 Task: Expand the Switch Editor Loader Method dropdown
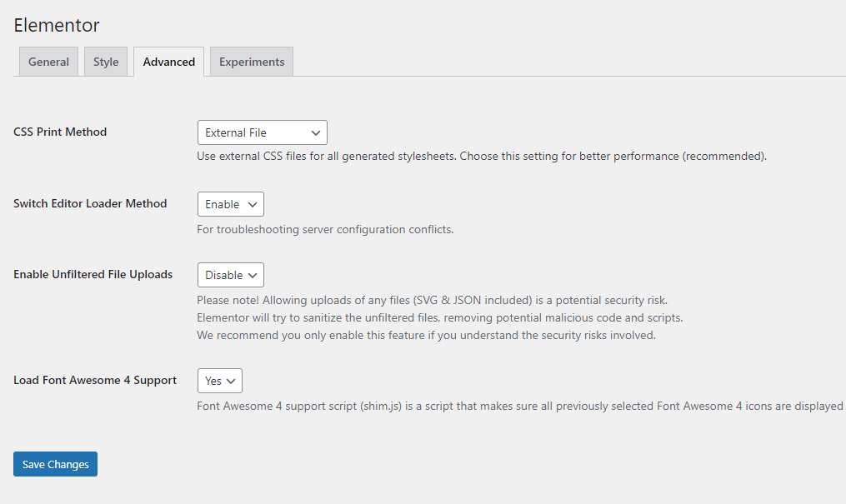coord(230,204)
